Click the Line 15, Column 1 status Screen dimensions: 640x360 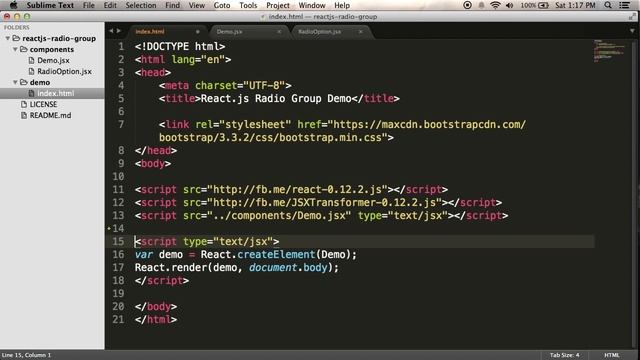click(x=27, y=355)
